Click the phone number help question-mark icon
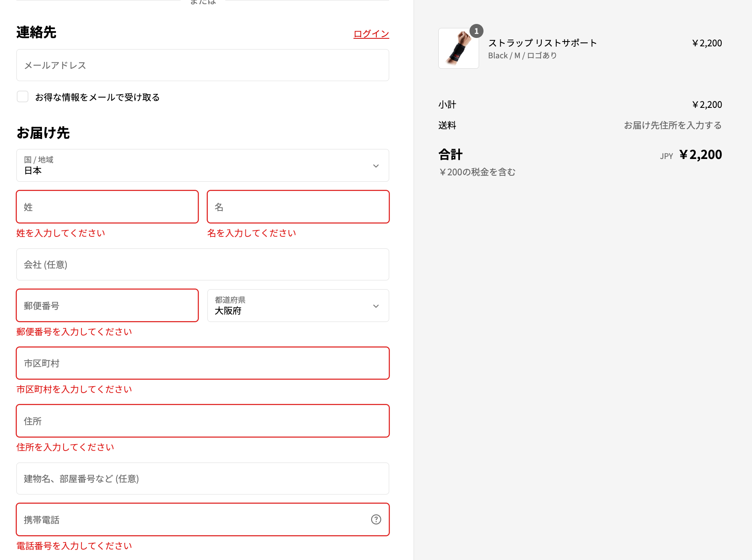The image size is (752, 560). coord(376,519)
